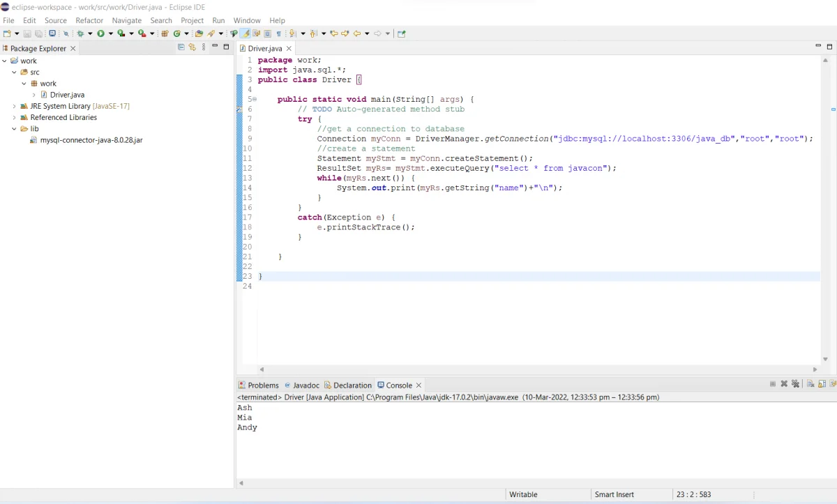This screenshot has width=837, height=504.
Task: Select Driver.java in Package Explorer
Action: click(x=67, y=95)
